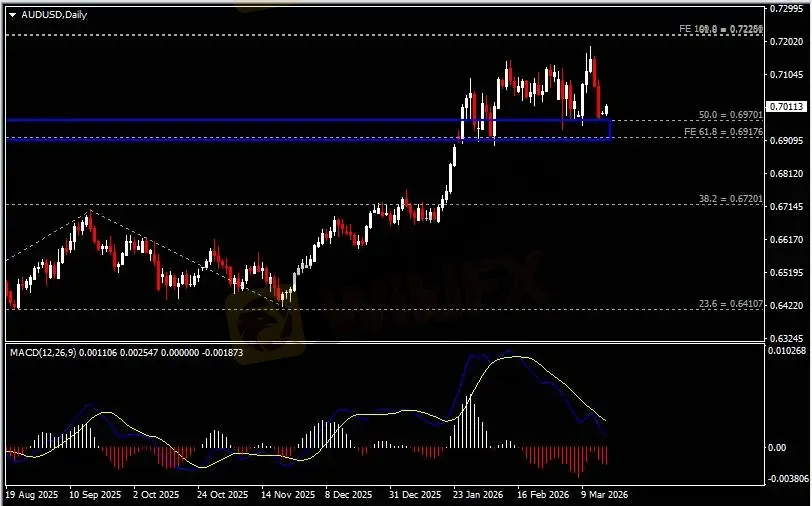Click the 8 Dec 2025 date label

(x=349, y=495)
